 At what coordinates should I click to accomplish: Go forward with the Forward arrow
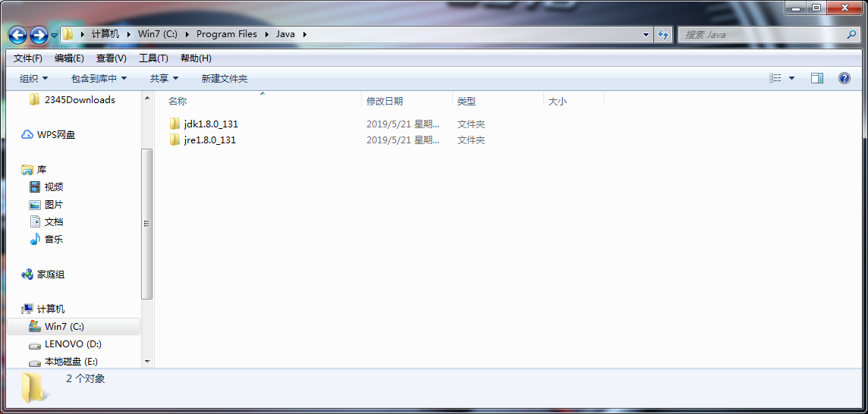pos(39,36)
